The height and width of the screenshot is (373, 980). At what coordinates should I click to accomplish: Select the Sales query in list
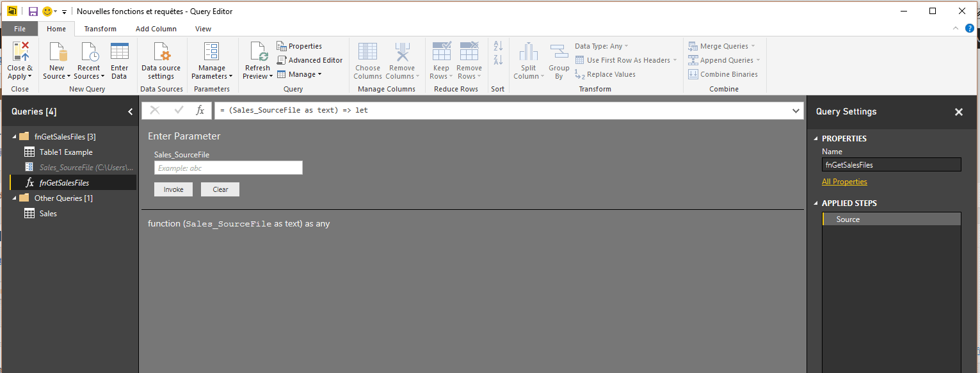pyautogui.click(x=48, y=214)
